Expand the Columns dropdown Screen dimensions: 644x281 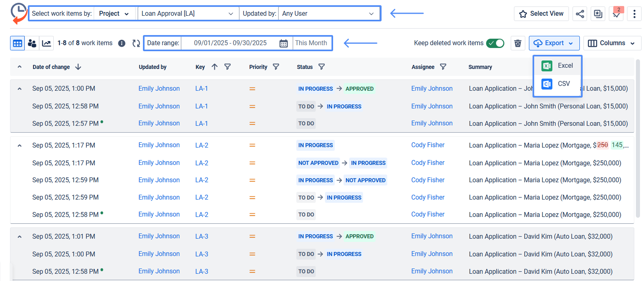pos(612,43)
